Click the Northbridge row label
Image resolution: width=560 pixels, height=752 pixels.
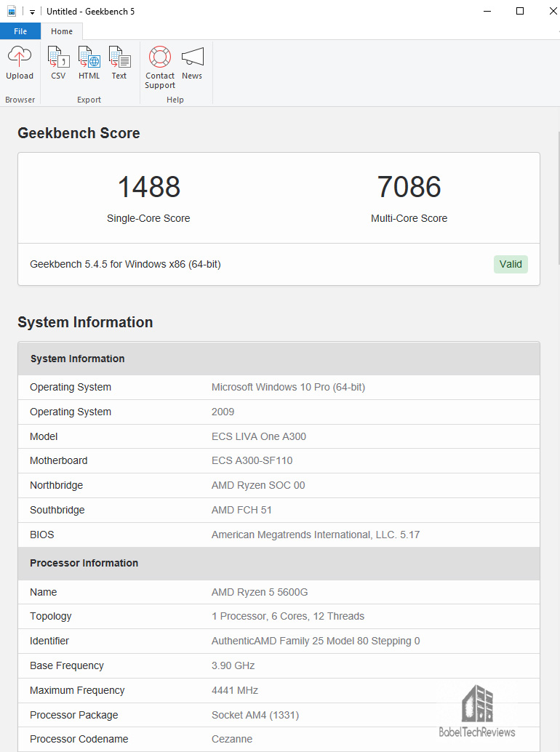pos(56,485)
